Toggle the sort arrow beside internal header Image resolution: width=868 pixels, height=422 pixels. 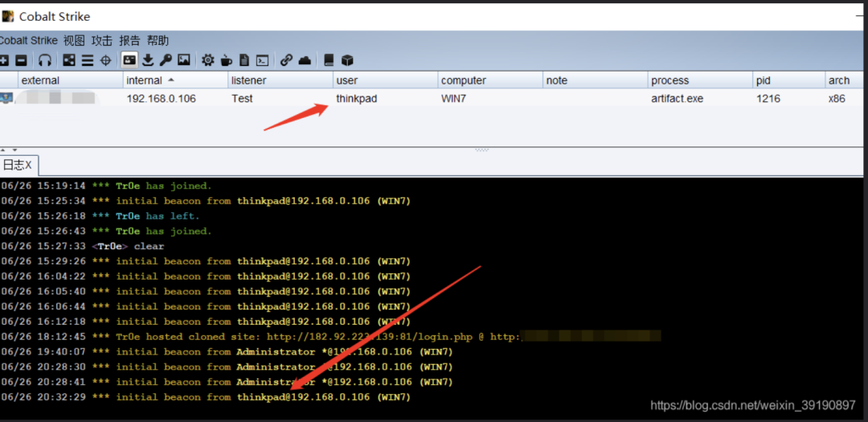tap(171, 80)
